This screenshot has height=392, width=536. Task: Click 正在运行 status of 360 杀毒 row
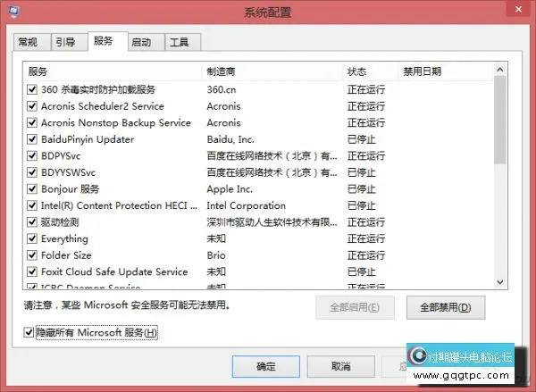tap(366, 89)
